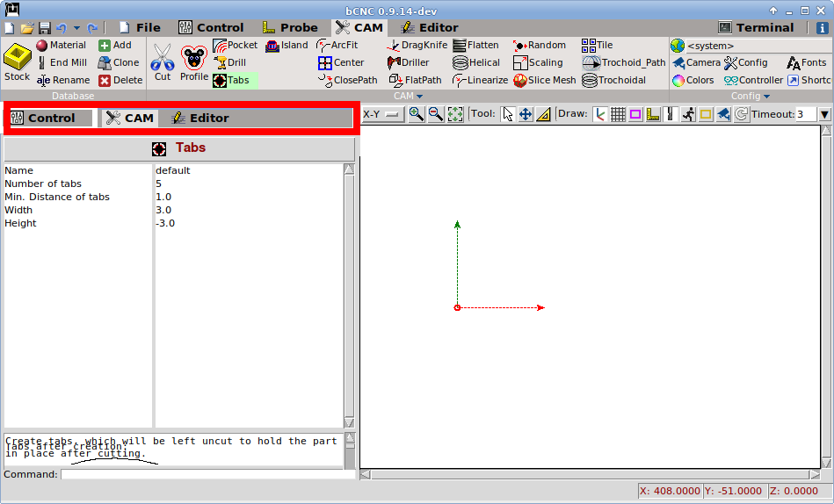The height and width of the screenshot is (504, 834).
Task: Switch to the Probe ribbon tab
Action: pyautogui.click(x=290, y=27)
